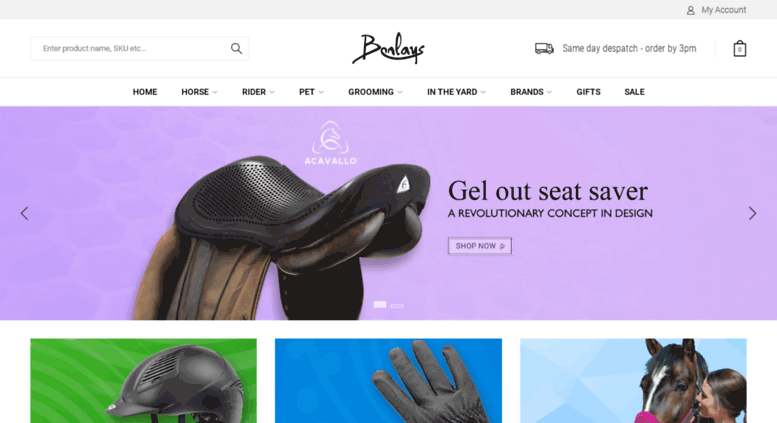
Task: Open the Grooming dropdown menu
Action: [376, 92]
